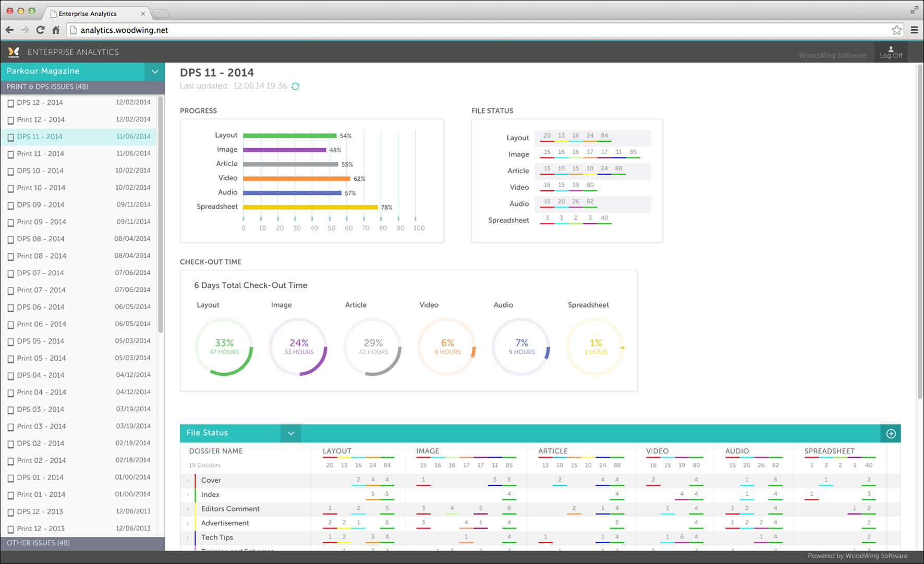
Task: Check the Print 11 - 2014 checkbox
Action: (10, 154)
